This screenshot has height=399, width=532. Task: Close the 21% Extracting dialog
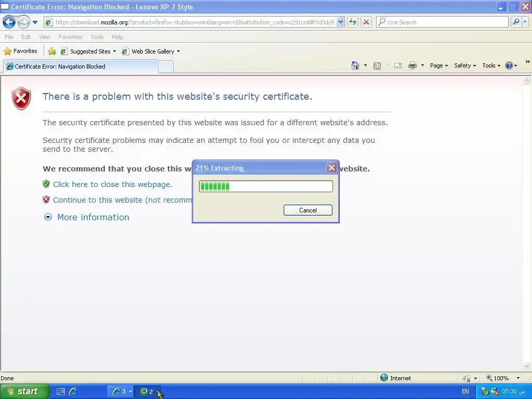click(331, 168)
